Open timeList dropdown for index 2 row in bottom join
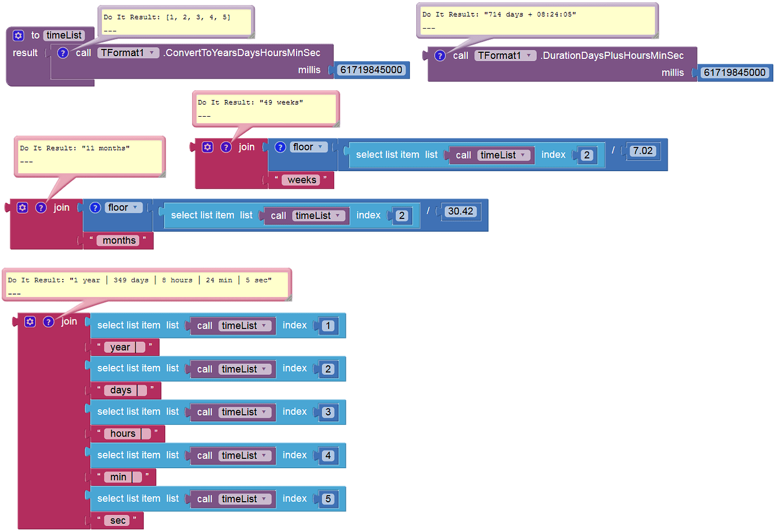The height and width of the screenshot is (532, 775). coord(245,369)
